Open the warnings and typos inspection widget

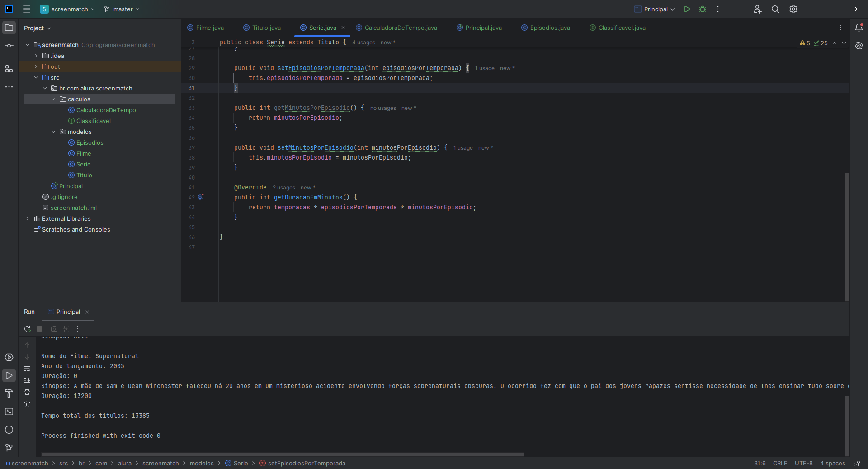[813, 43]
